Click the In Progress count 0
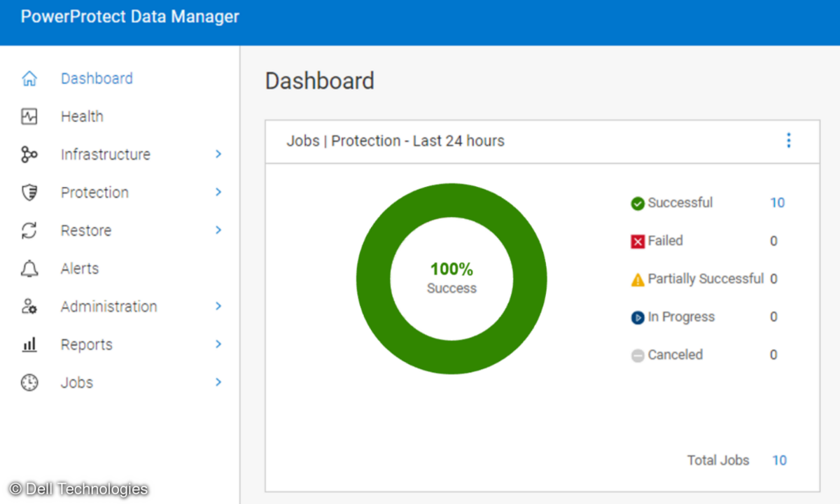Viewport: 840px width, 504px height. click(773, 317)
